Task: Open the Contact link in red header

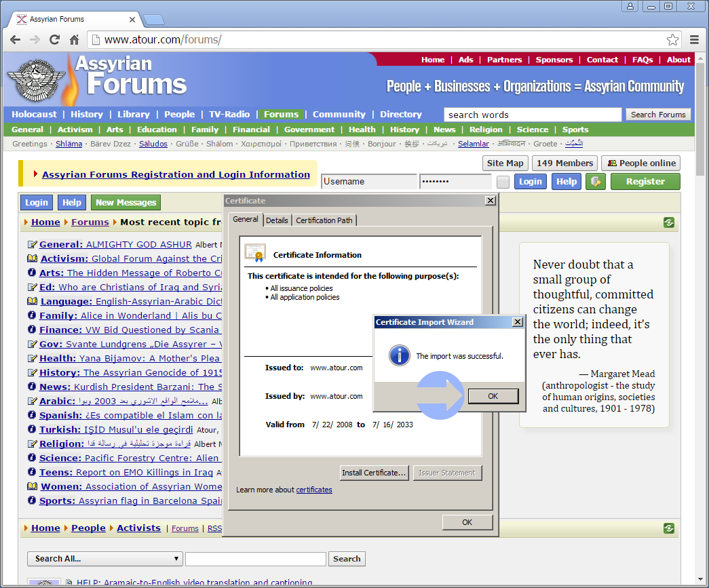Action: click(602, 60)
